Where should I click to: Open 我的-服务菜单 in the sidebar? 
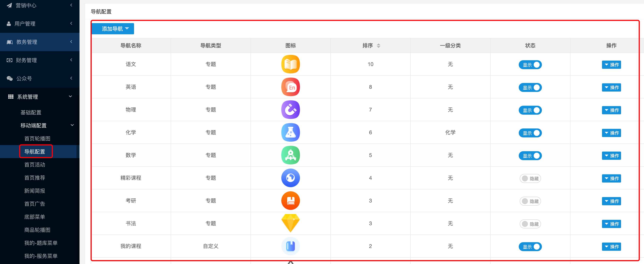click(x=41, y=256)
